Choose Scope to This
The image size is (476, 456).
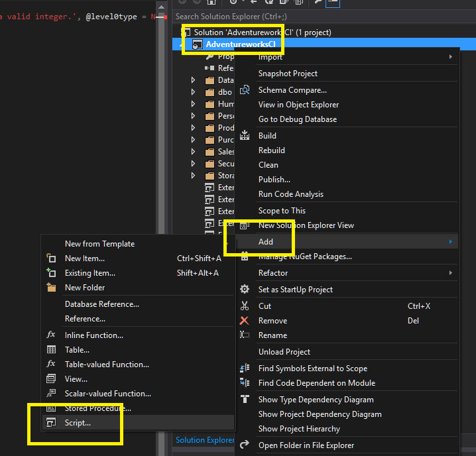pyautogui.click(x=282, y=211)
